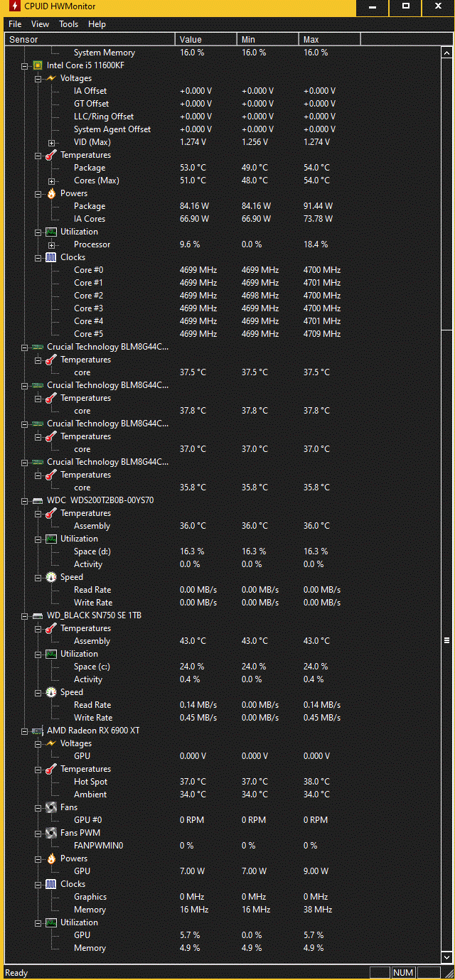Screen dimensions: 455x980
Task: Expand the Cores (Max) temperature node
Action: (51, 181)
